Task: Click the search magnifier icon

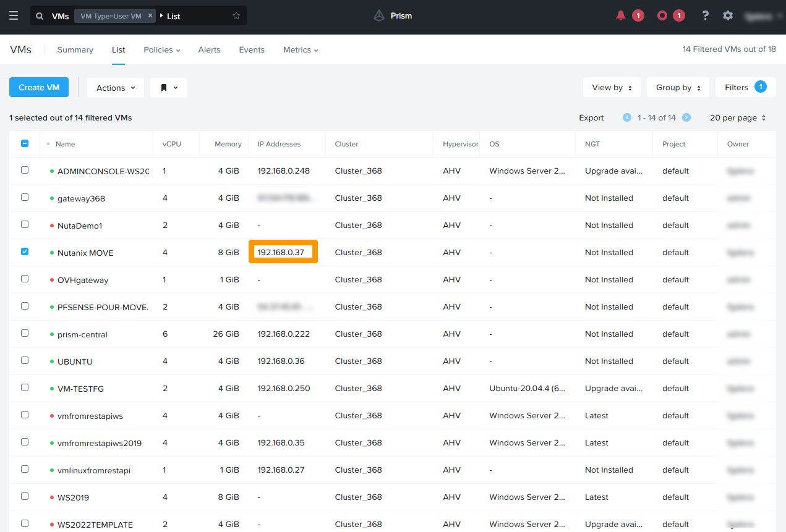Action: pyautogui.click(x=40, y=16)
